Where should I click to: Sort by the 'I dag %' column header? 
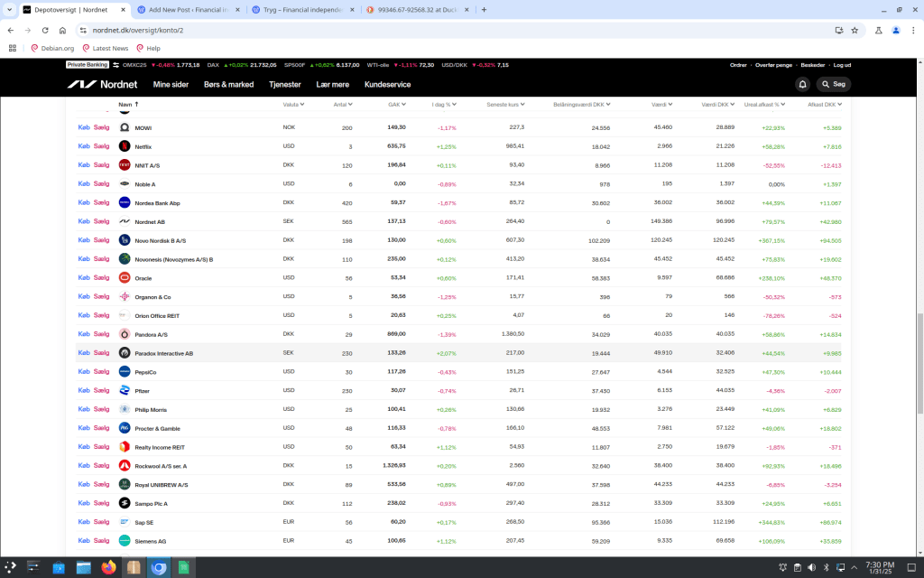[443, 105]
